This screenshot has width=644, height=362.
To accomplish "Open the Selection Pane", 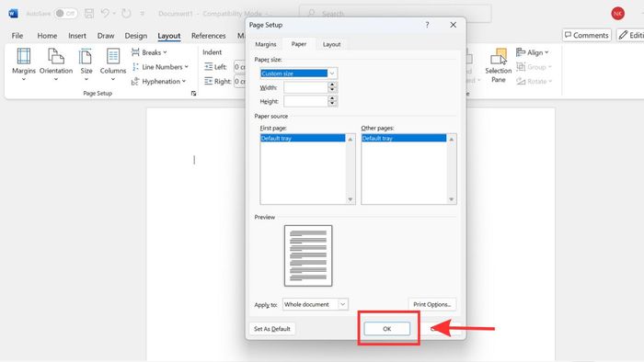I will [x=499, y=65].
